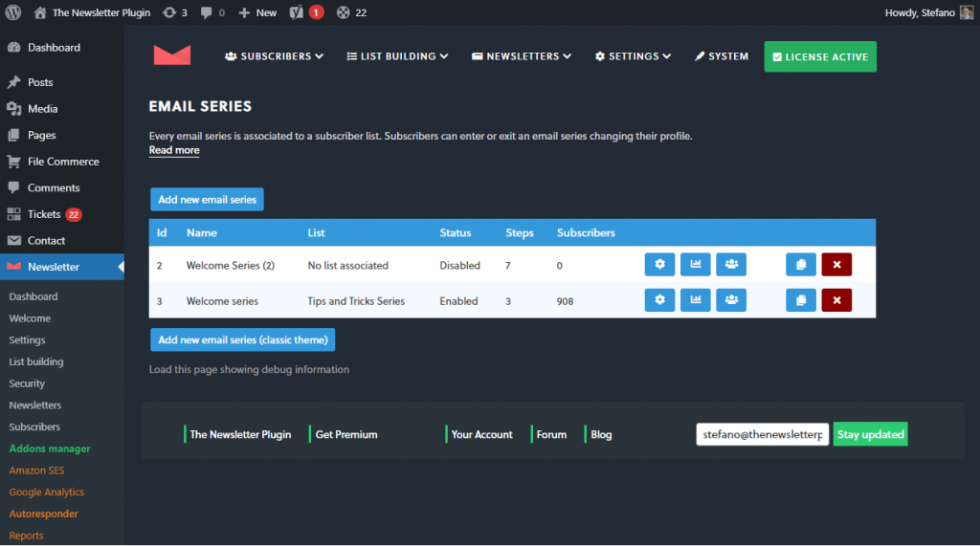Click the admin bar icon showing 22
The image size is (980, 546).
pyautogui.click(x=351, y=12)
